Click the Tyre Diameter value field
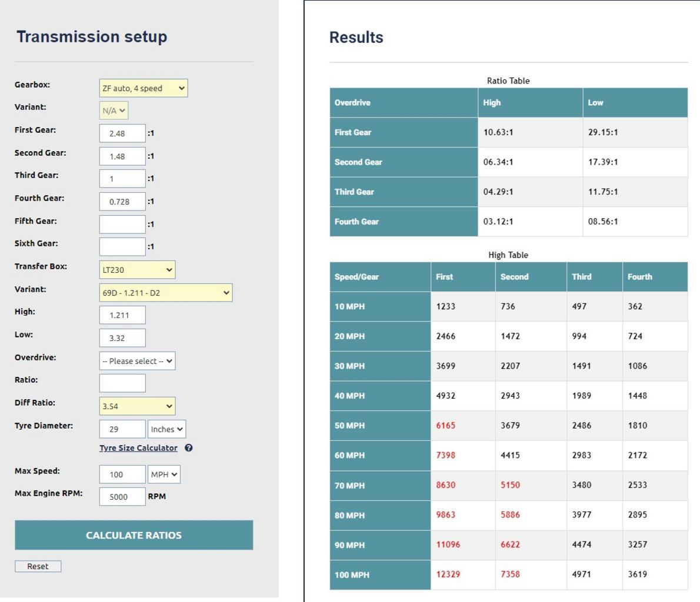Screen dimensions: 700x602 (122, 429)
